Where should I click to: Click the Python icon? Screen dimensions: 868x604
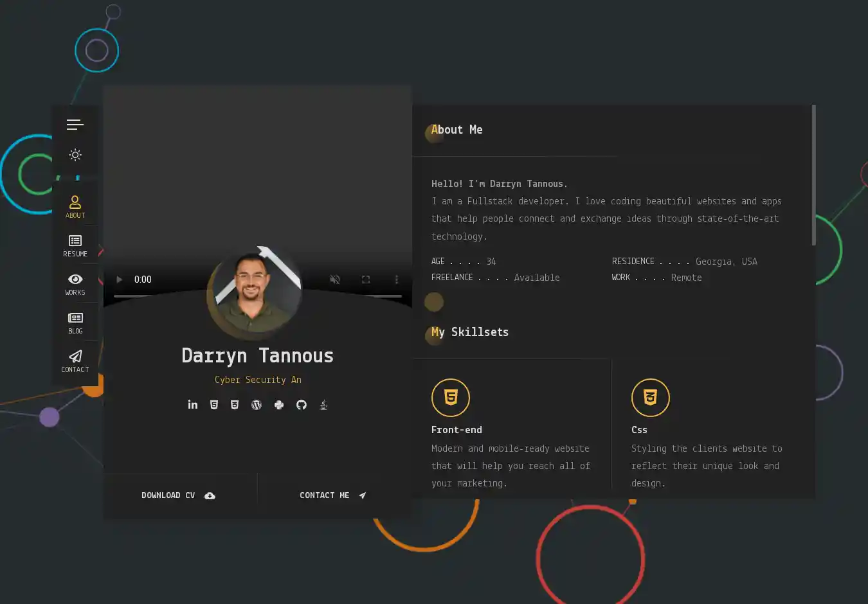click(279, 405)
